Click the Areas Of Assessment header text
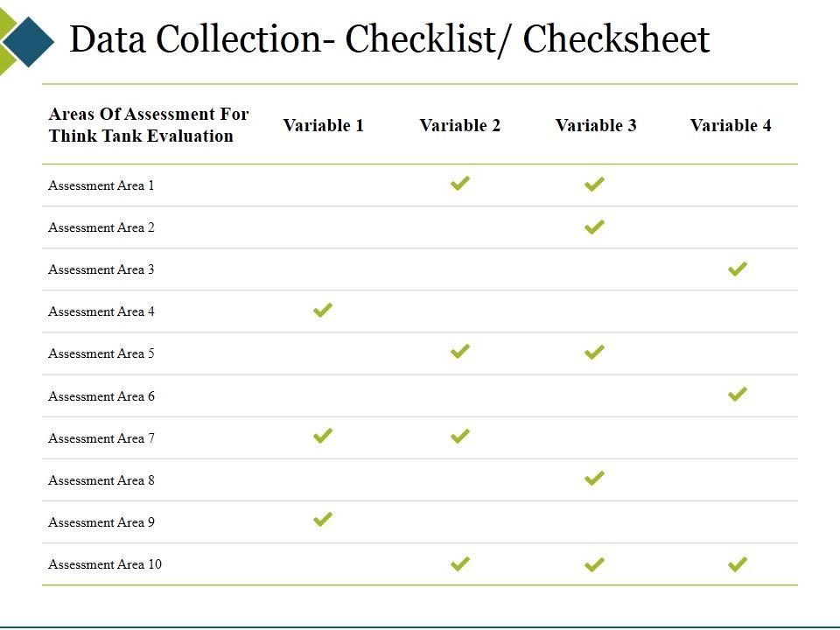This screenshot has width=840, height=630. [x=149, y=125]
